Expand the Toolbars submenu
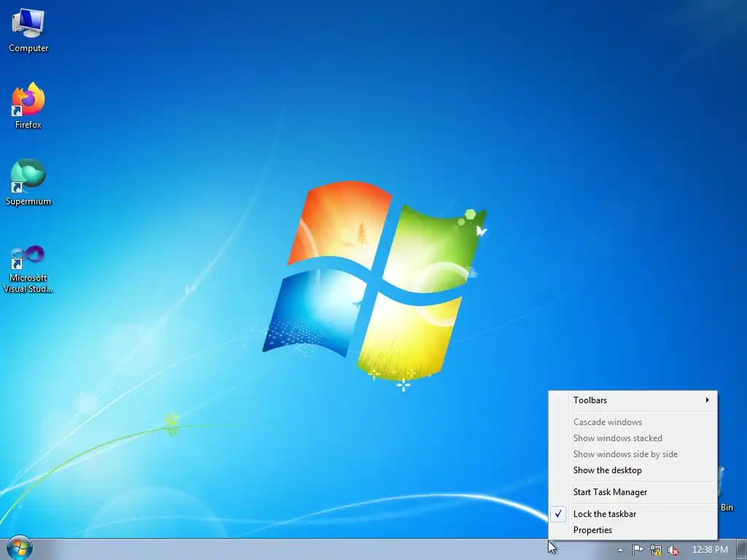 coord(633,400)
